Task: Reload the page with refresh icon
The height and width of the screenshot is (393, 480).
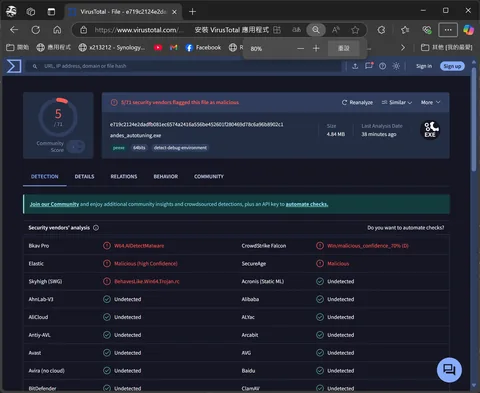Action: coord(36,30)
